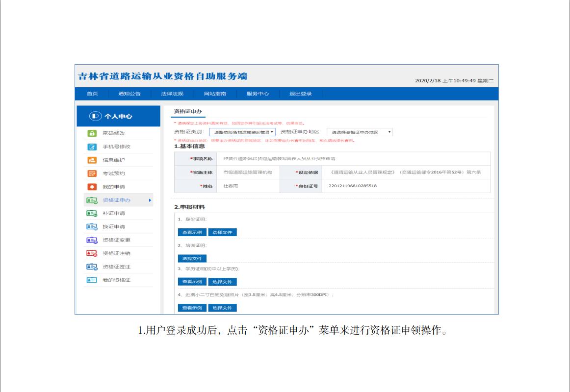Click the 补证申请 card icon
Viewport: 570px width, 392px height.
pyautogui.click(x=92, y=214)
